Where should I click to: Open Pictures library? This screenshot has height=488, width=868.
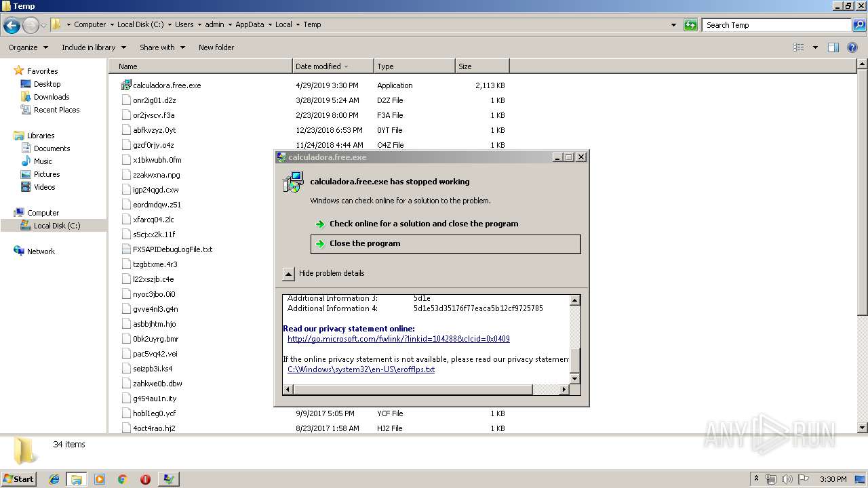click(47, 174)
